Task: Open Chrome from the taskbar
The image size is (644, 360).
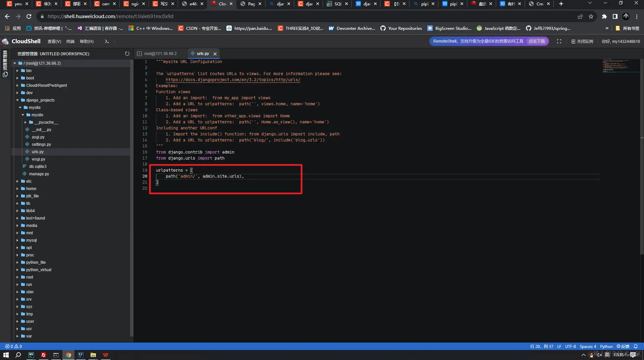Action: pos(68,355)
